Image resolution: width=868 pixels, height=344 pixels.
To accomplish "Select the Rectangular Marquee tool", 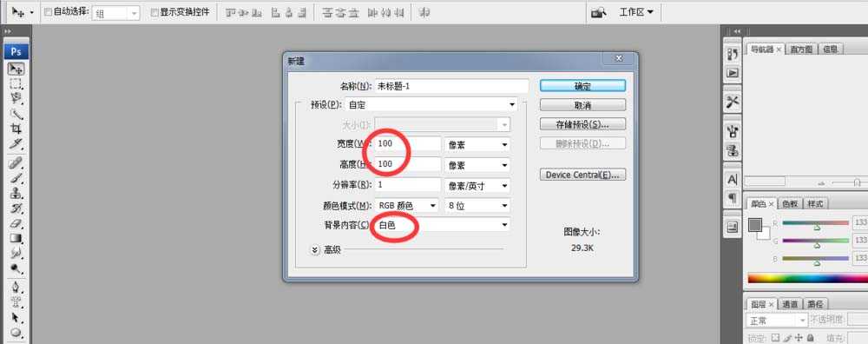I will [x=16, y=84].
